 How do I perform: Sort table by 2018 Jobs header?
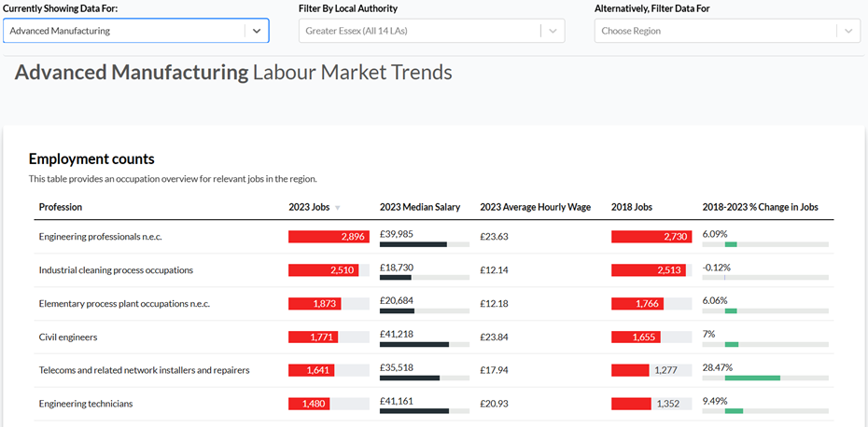632,207
